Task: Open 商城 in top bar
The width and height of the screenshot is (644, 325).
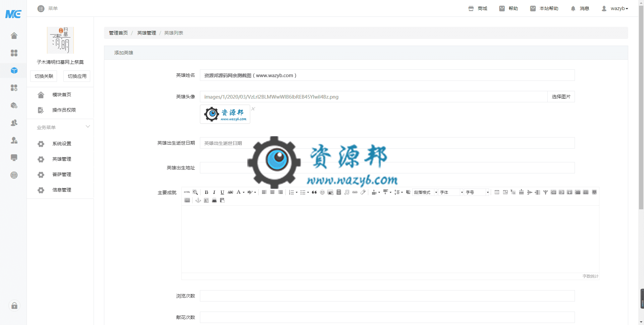Action: [x=478, y=8]
